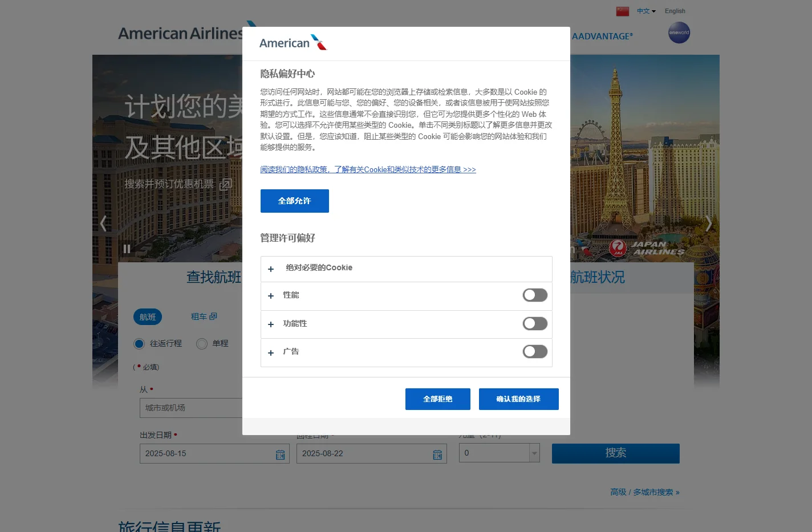Open the children count dropdown
812x532 pixels.
tap(500, 453)
